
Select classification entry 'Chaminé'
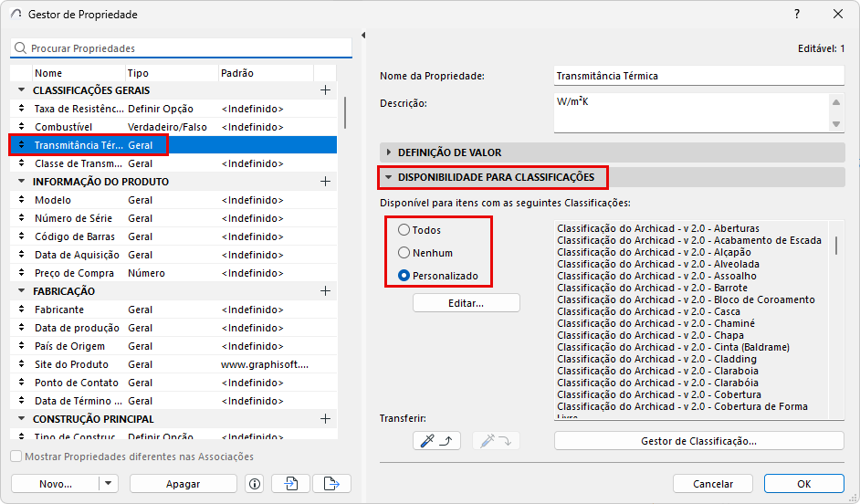(x=656, y=323)
